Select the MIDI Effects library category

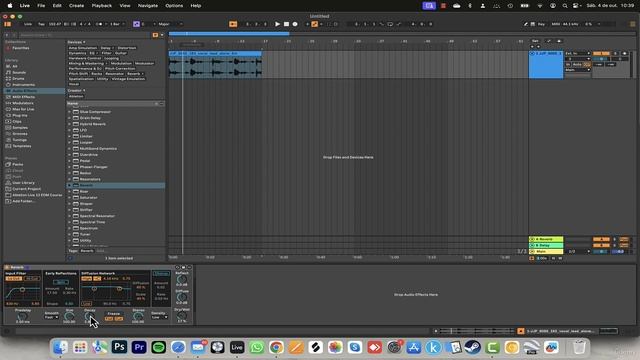tap(23, 97)
